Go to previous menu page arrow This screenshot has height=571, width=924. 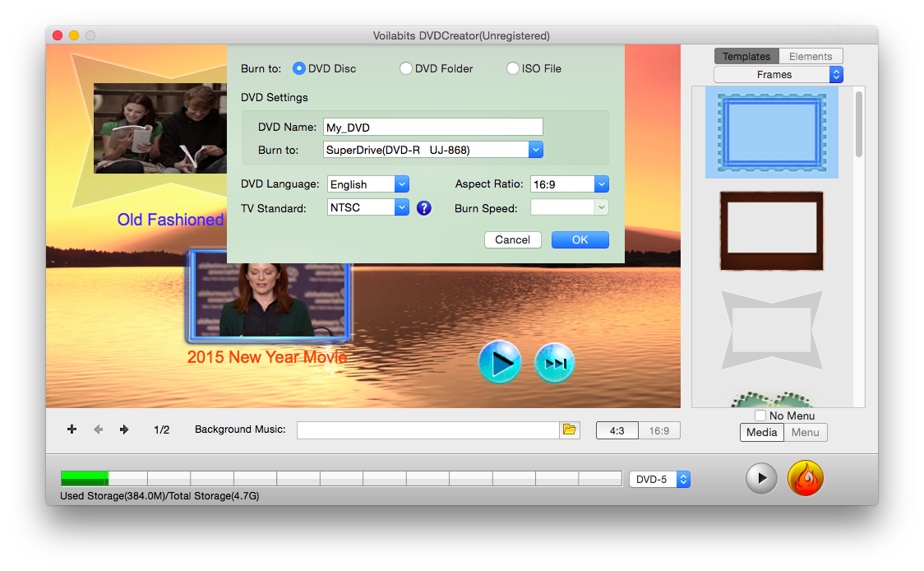click(x=99, y=429)
